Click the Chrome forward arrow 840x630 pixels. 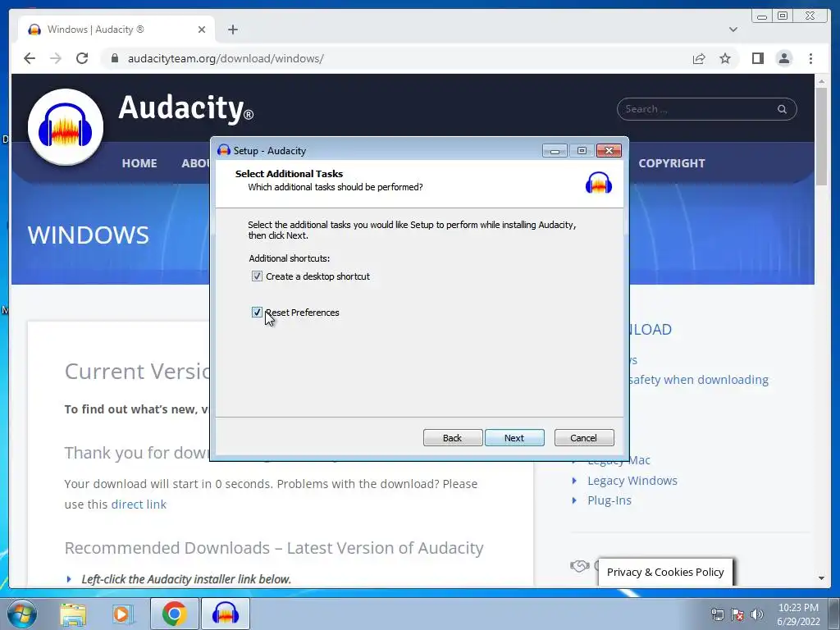tap(56, 58)
